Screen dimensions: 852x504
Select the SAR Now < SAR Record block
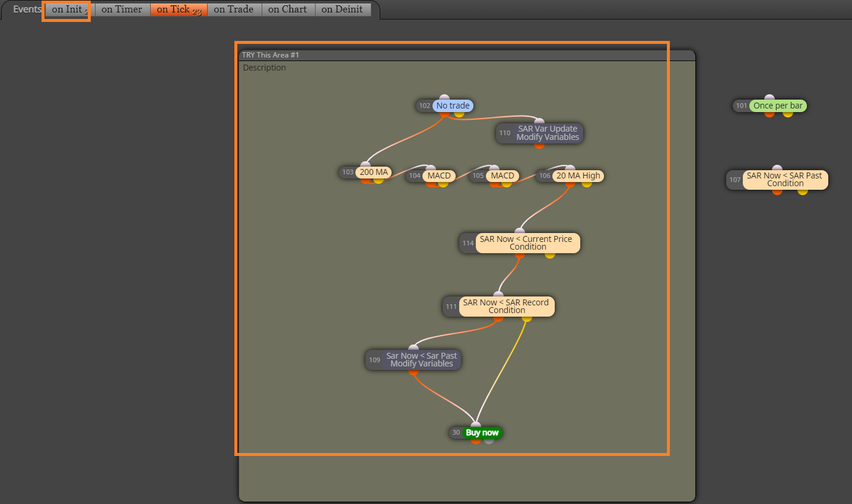[507, 307]
